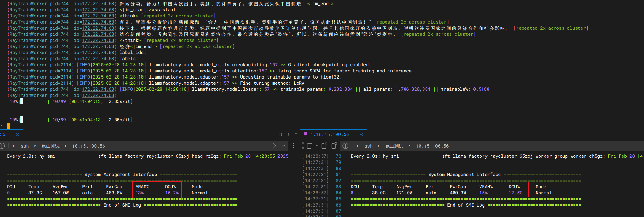Select 昆山测试 breadcrumb in the left pane
Viewport: 644px width, 217px height.
tap(51, 146)
